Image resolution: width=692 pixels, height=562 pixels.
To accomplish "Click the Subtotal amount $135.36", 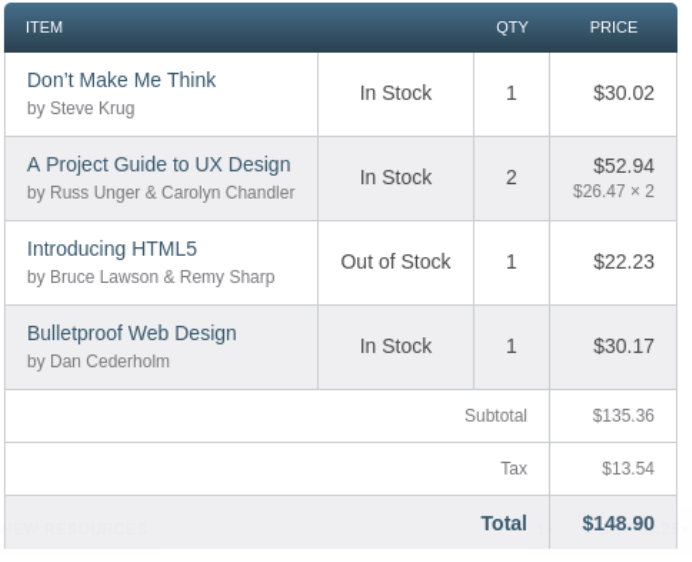I will tap(623, 415).
